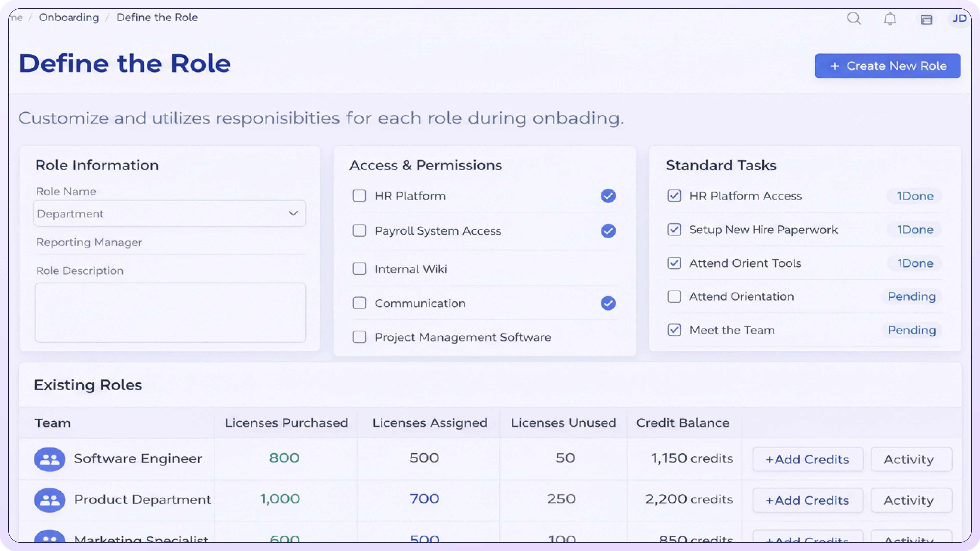Image resolution: width=980 pixels, height=551 pixels.
Task: Go to Onboarding breadcrumb
Action: [69, 18]
